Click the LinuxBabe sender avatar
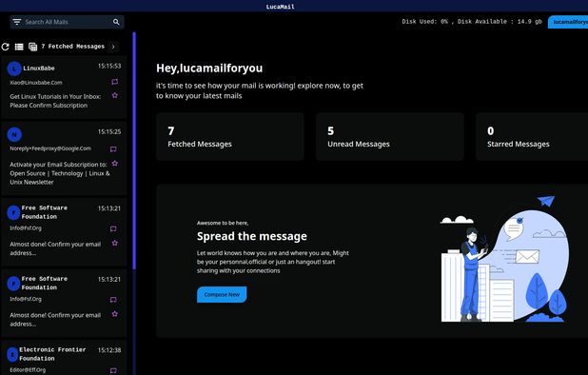588x375 pixels. (x=14, y=69)
